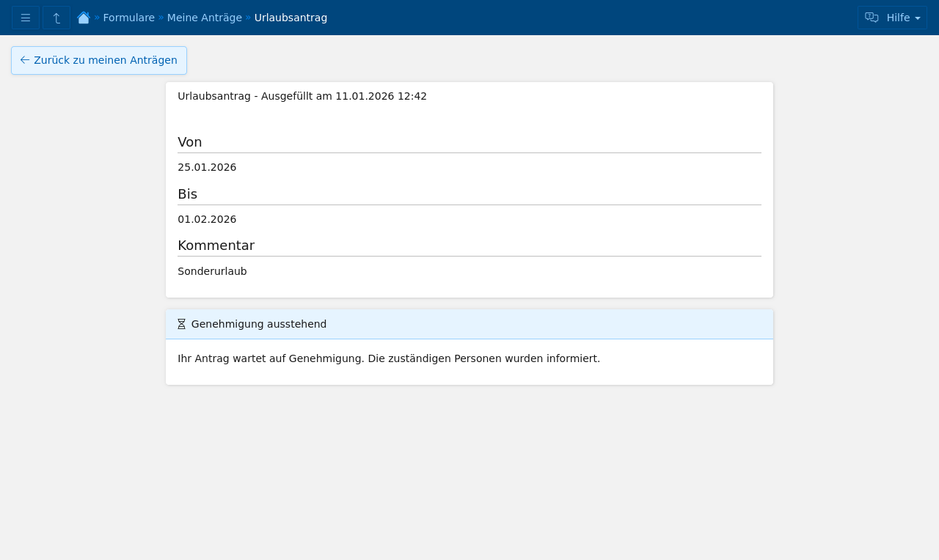Open the Formulare breadcrumb
This screenshot has width=939, height=560.
click(128, 18)
